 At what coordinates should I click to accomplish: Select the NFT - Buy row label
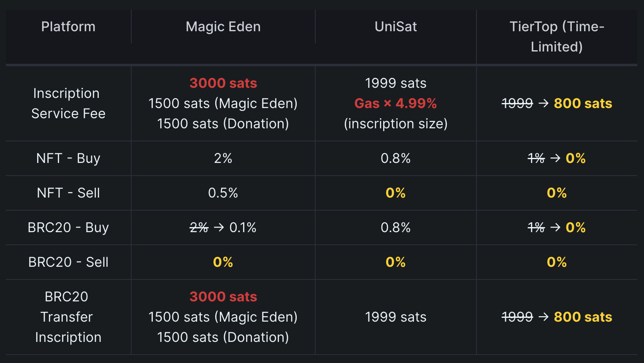pyautogui.click(x=68, y=158)
